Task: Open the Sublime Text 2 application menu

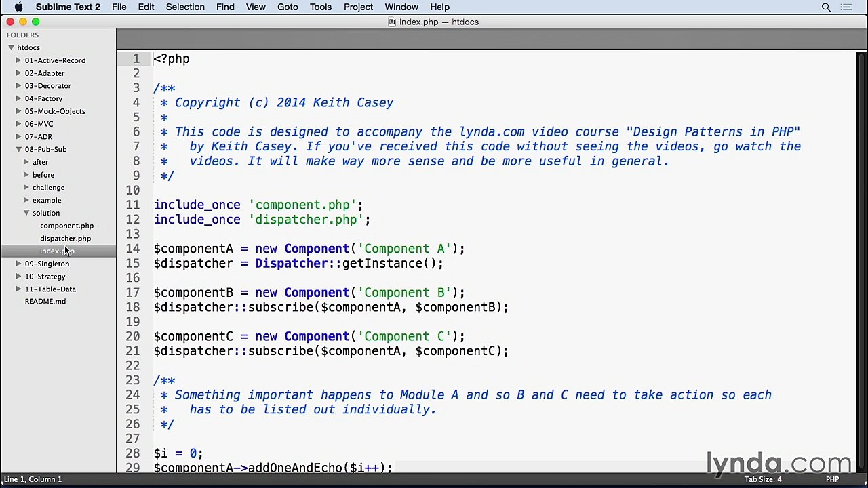Action: 68,7
